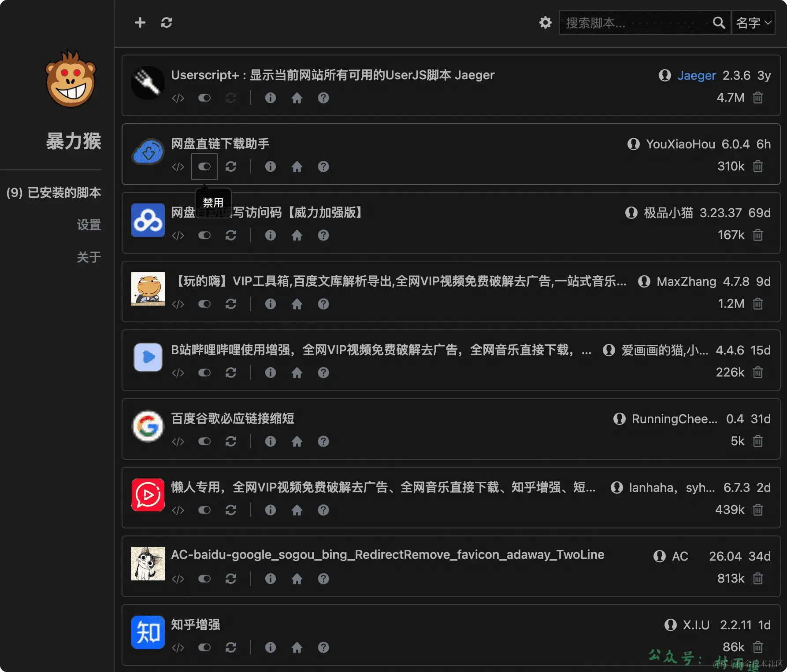Click the magnifier search icon
This screenshot has width=787, height=672.
point(719,22)
